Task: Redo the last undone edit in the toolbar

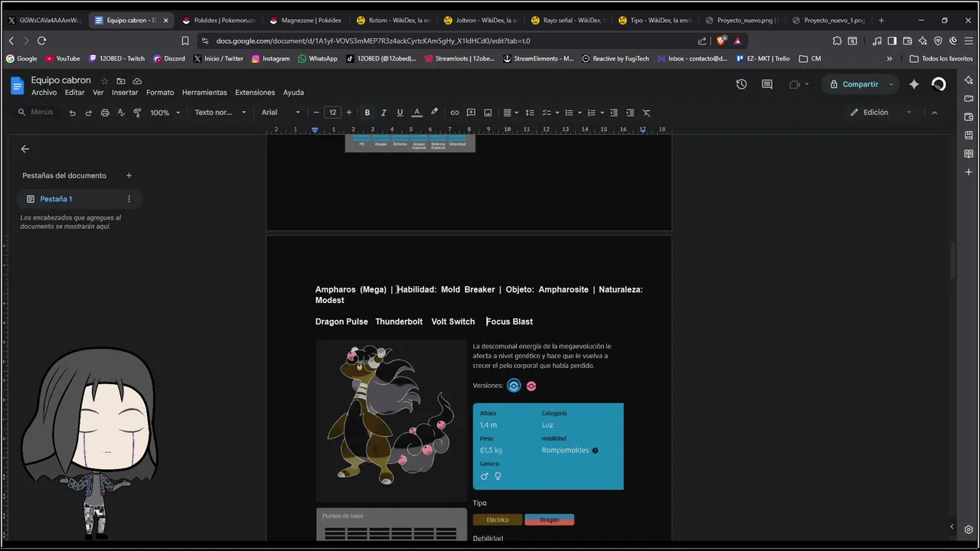Action: pos(88,112)
